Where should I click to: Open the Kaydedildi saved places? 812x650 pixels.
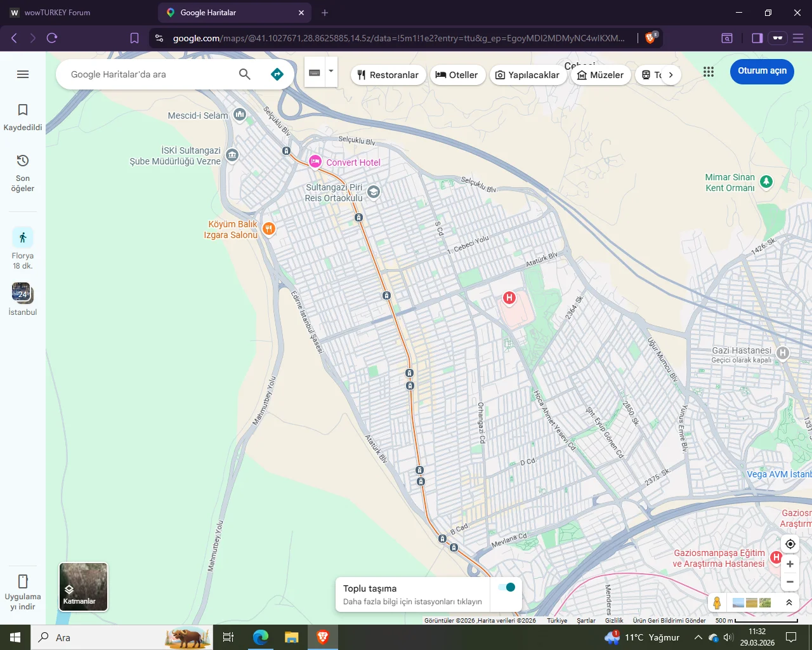pyautogui.click(x=23, y=117)
